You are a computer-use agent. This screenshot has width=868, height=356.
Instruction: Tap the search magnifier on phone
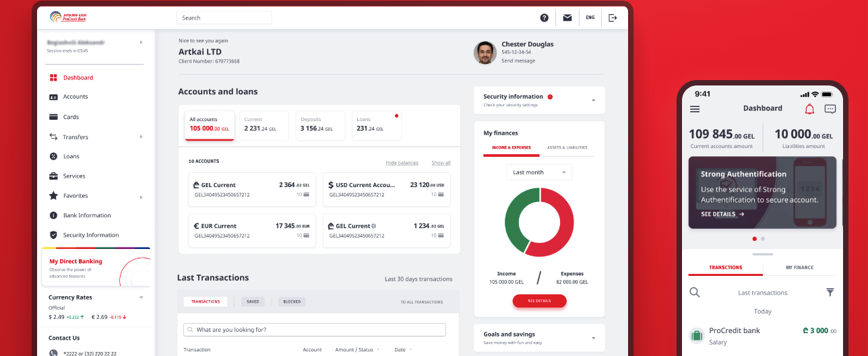(x=695, y=293)
